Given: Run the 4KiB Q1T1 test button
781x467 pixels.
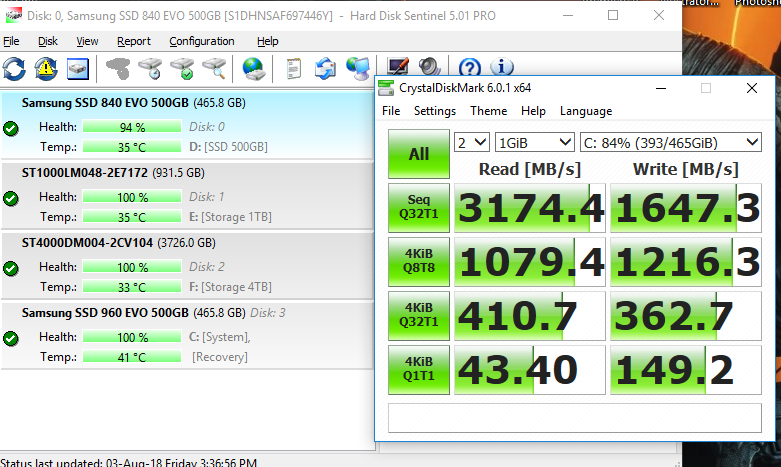Looking at the screenshot, I should [x=419, y=370].
